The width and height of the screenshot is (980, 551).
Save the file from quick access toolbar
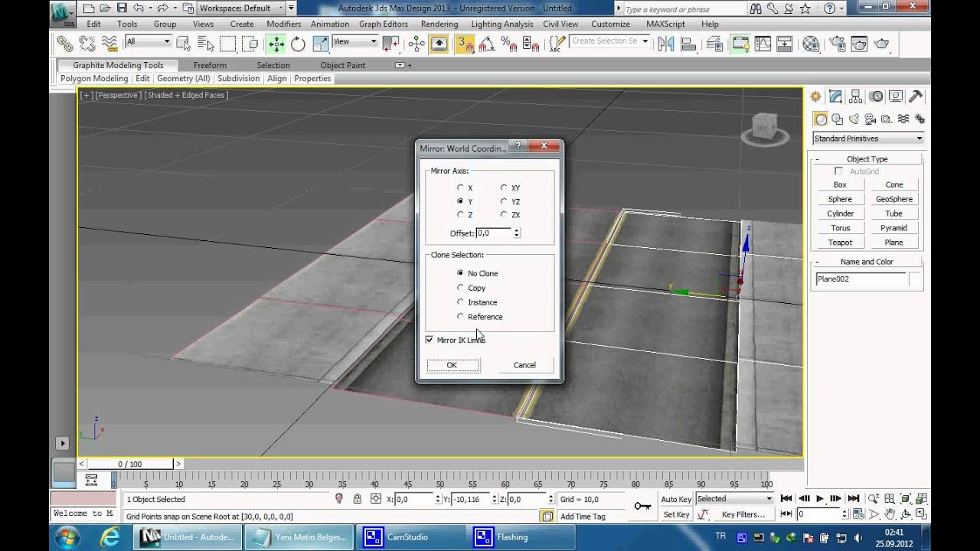tap(122, 8)
